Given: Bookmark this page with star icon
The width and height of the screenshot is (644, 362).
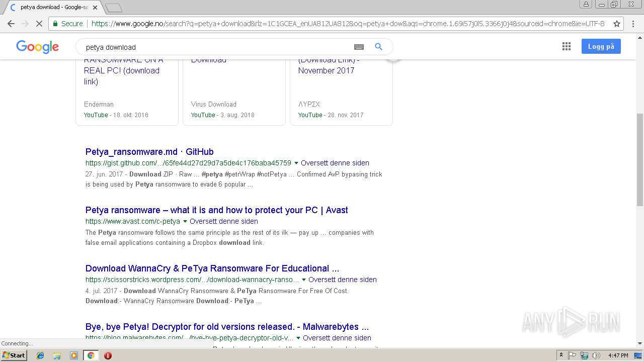Looking at the screenshot, I should point(616,24).
